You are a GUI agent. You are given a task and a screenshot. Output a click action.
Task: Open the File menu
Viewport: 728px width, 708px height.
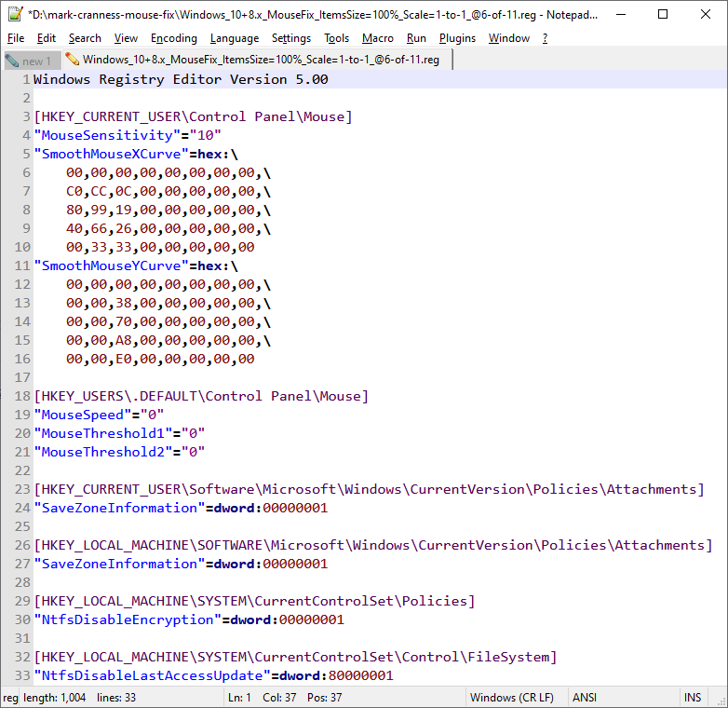pos(16,38)
